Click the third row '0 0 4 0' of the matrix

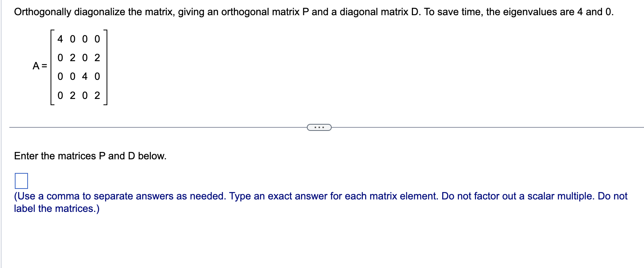pos(78,76)
